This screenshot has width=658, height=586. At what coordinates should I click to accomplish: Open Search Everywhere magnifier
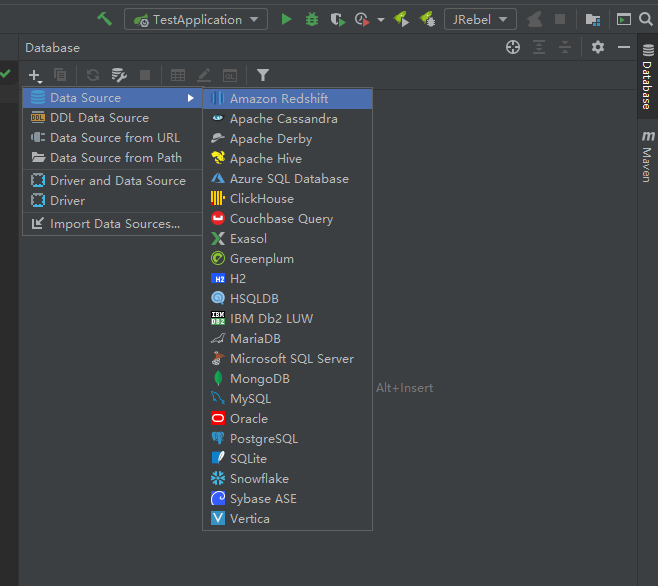point(646,19)
